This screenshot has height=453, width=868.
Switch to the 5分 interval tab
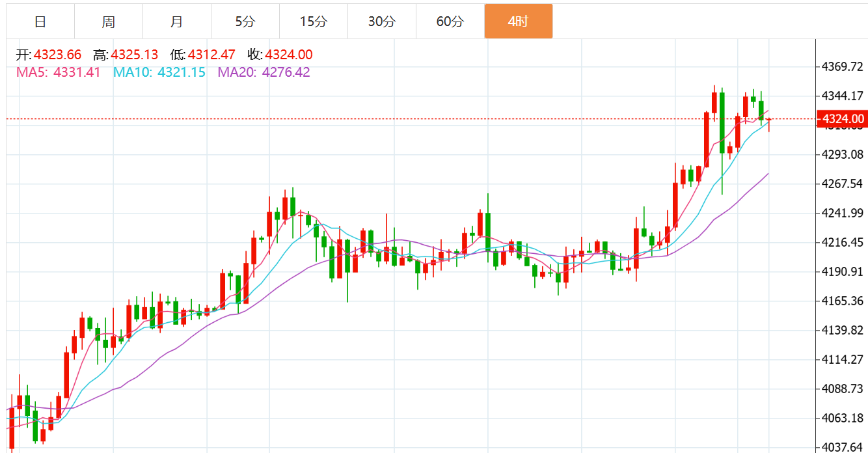tap(245, 21)
